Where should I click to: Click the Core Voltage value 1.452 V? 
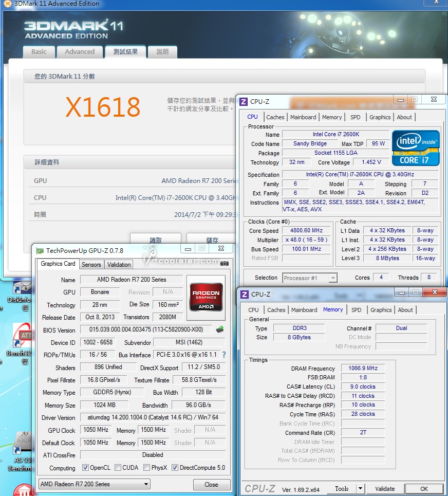pyautogui.click(x=371, y=162)
